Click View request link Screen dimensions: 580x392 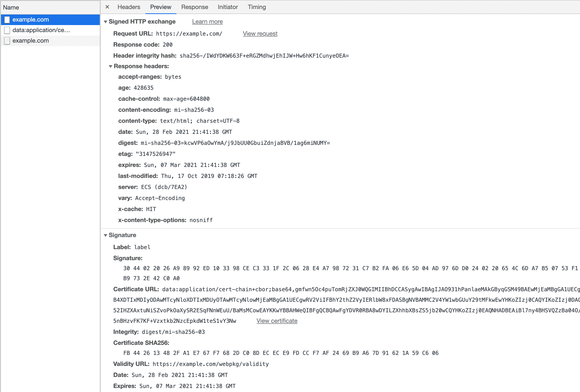tap(260, 34)
